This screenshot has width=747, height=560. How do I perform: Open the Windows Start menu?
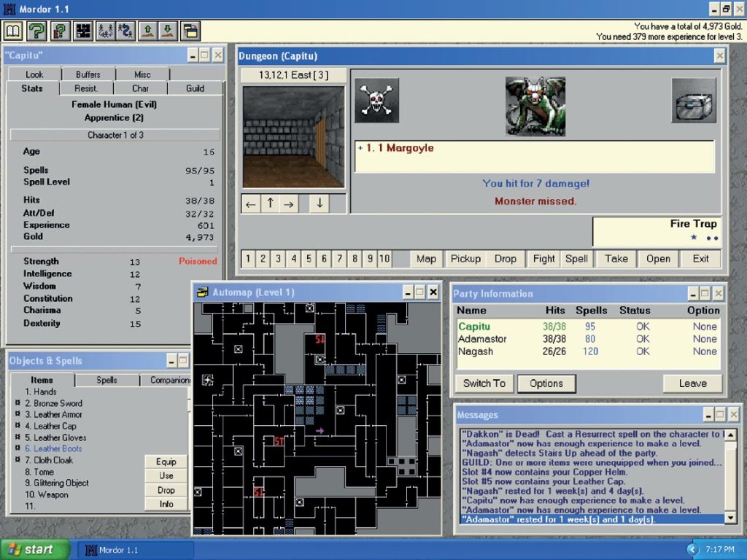[x=35, y=549]
